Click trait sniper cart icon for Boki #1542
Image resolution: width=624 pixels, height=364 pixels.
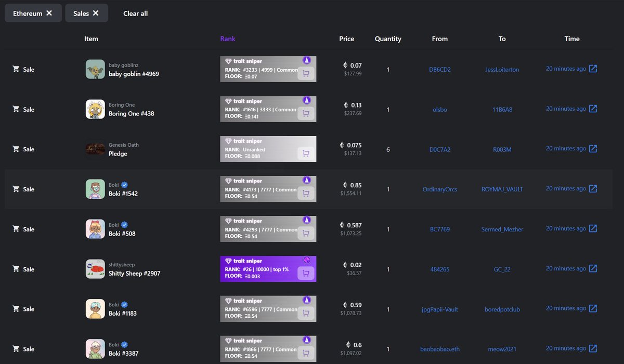pyautogui.click(x=306, y=193)
